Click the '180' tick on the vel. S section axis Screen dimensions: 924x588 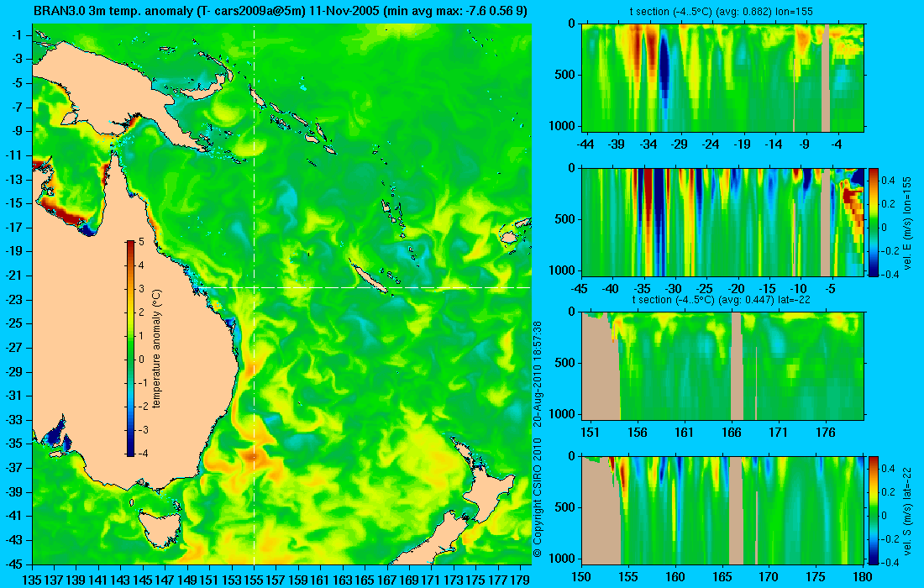(863, 577)
